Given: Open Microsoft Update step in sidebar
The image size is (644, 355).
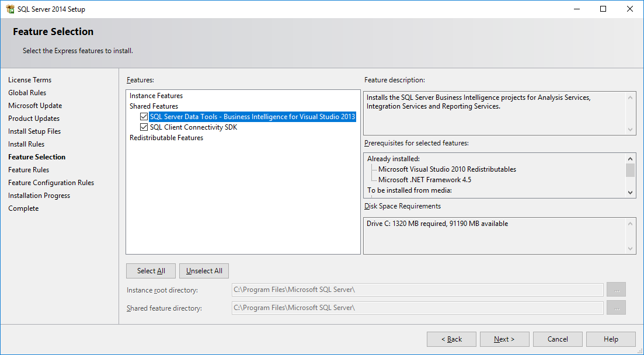Looking at the screenshot, I should [35, 106].
